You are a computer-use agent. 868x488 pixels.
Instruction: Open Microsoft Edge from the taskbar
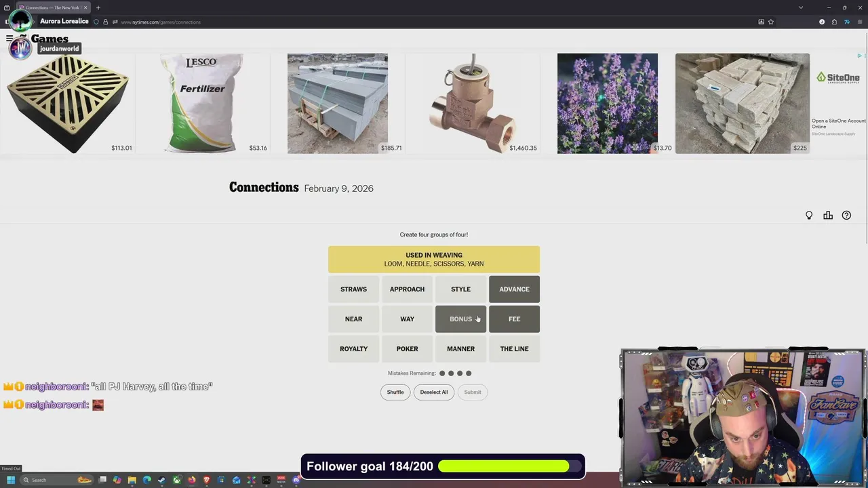(x=147, y=480)
